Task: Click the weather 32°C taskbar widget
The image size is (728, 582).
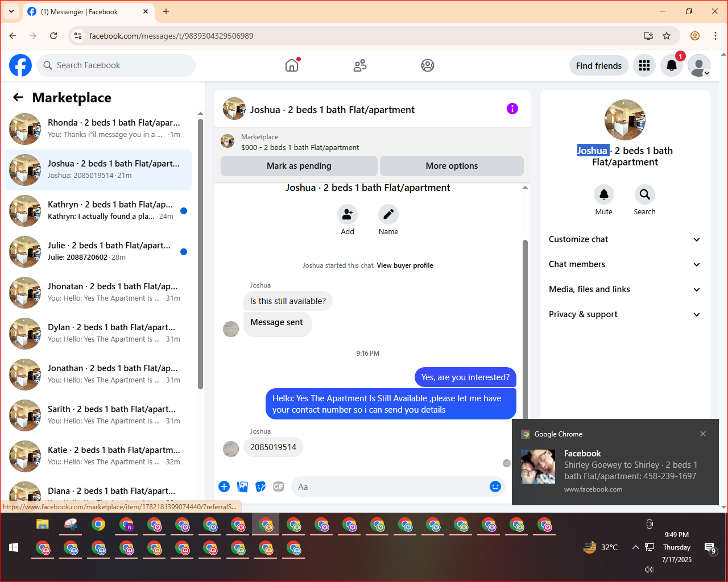Action: point(601,547)
